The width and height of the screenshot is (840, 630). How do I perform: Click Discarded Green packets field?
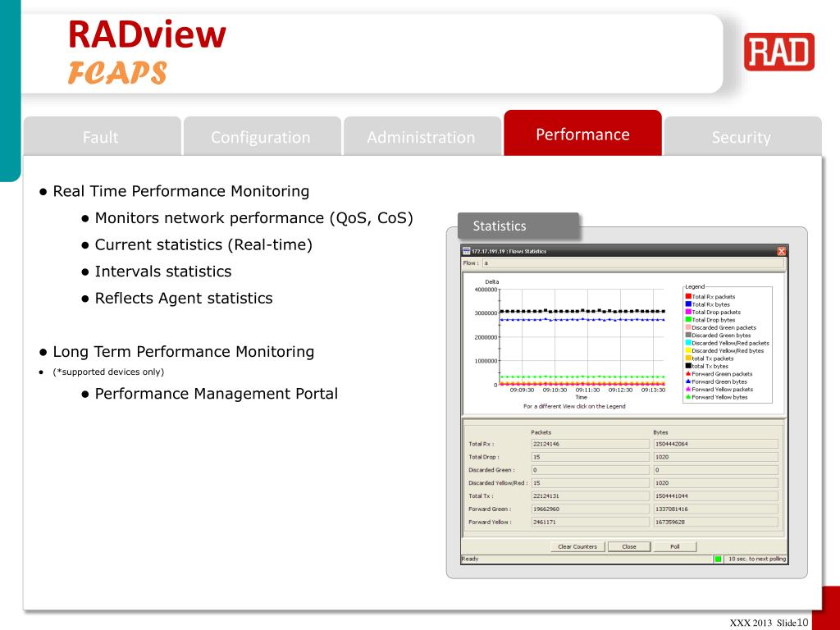590,470
